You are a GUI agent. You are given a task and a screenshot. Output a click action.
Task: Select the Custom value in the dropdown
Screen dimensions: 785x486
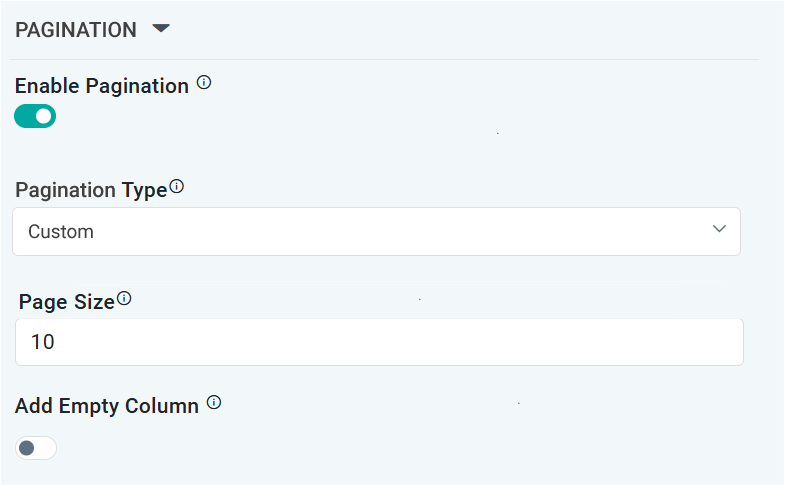pyautogui.click(x=61, y=232)
